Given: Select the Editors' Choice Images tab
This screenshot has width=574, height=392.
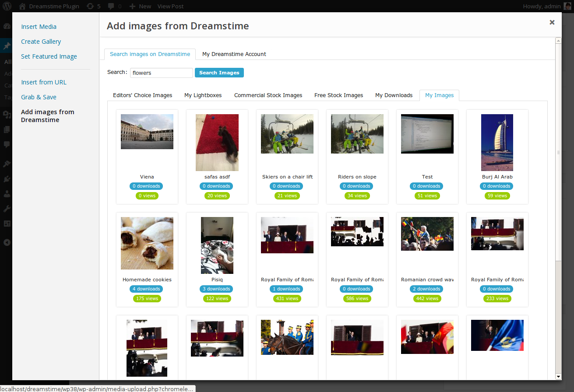Looking at the screenshot, I should click(x=142, y=95).
